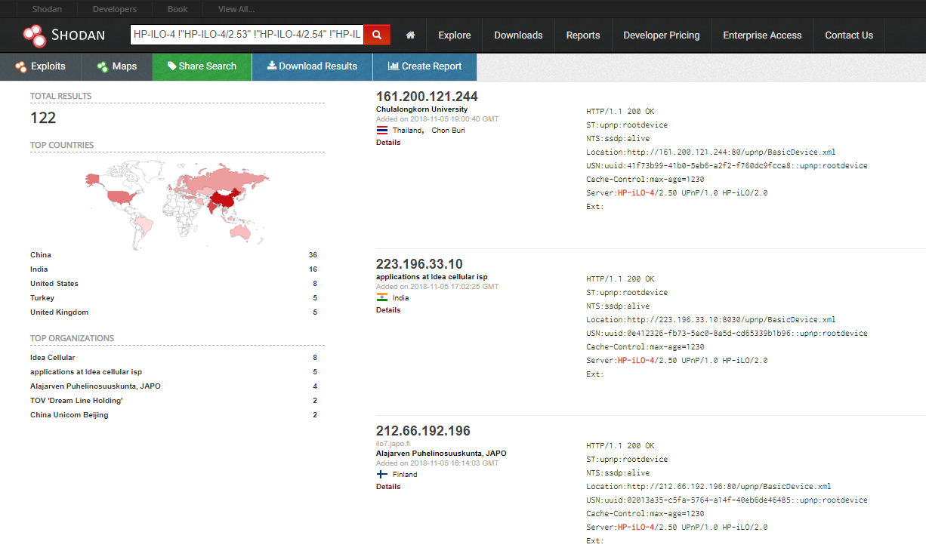Open the Downloads menu item

[x=518, y=35]
